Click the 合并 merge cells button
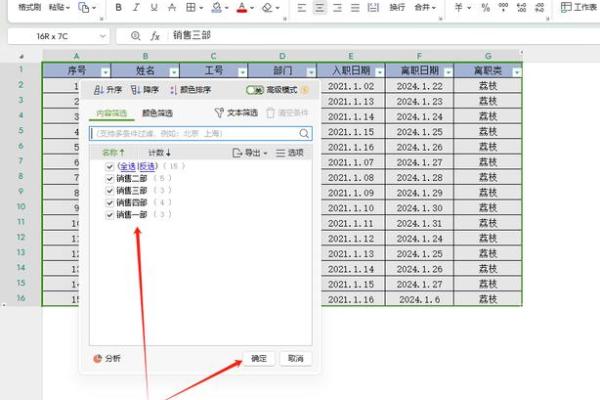The width and height of the screenshot is (600, 400). tap(424, 7)
